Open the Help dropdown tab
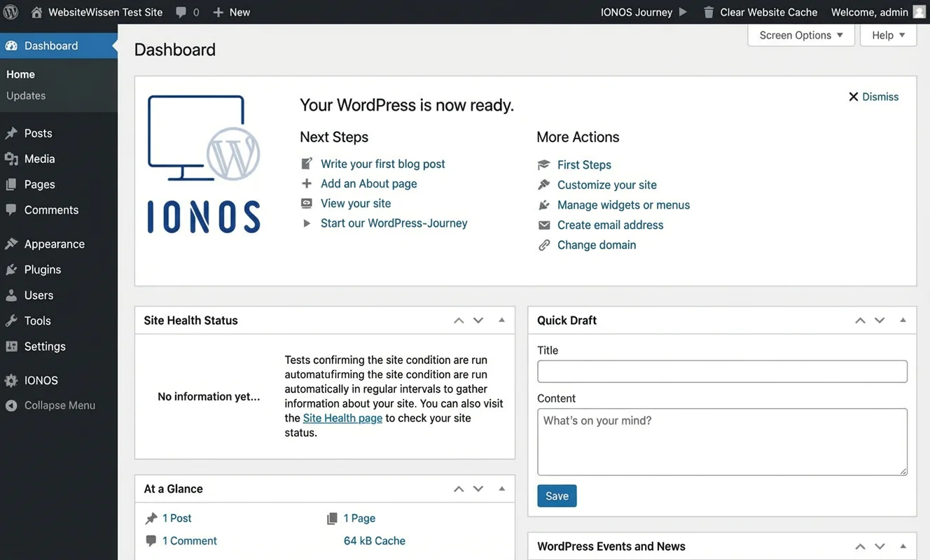930x560 pixels. pos(888,35)
